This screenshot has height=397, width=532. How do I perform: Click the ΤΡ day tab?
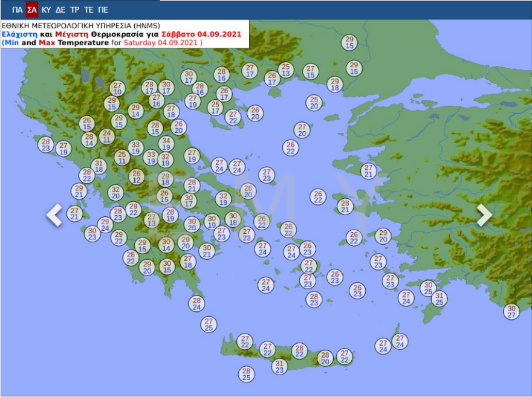pyautogui.click(x=74, y=10)
